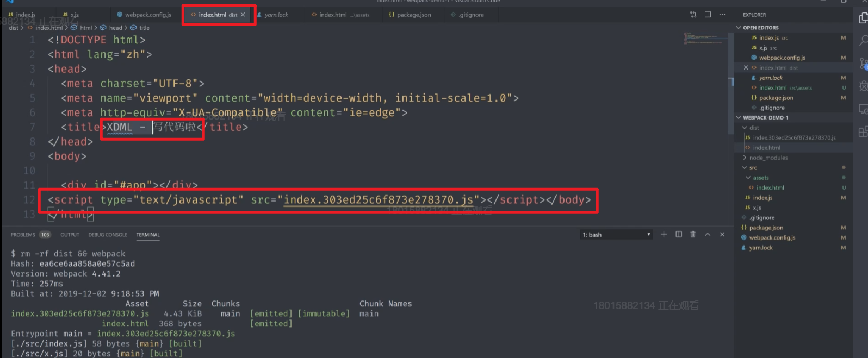This screenshot has width=868, height=358.
Task: Maximize terminal panel with the up chevron
Action: click(708, 234)
